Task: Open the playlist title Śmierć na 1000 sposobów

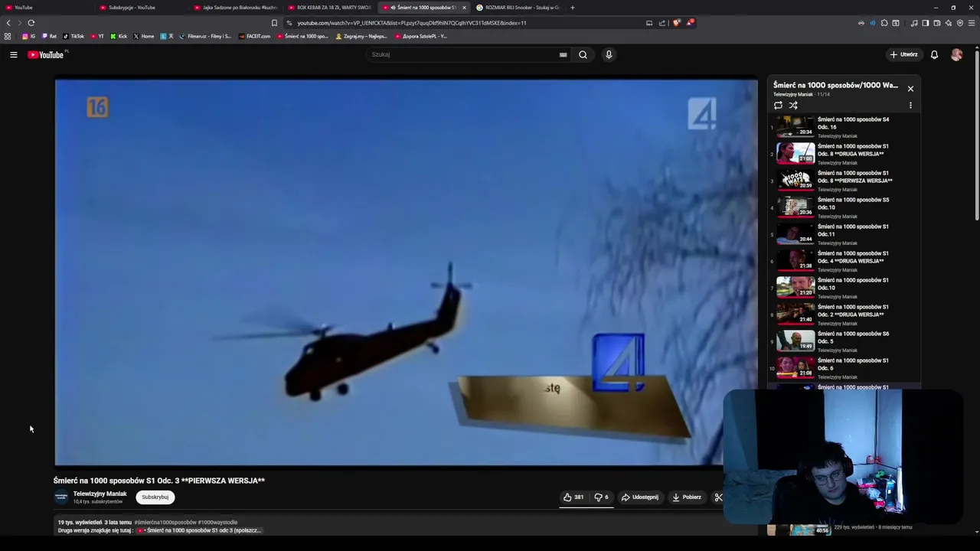Action: coord(835,85)
